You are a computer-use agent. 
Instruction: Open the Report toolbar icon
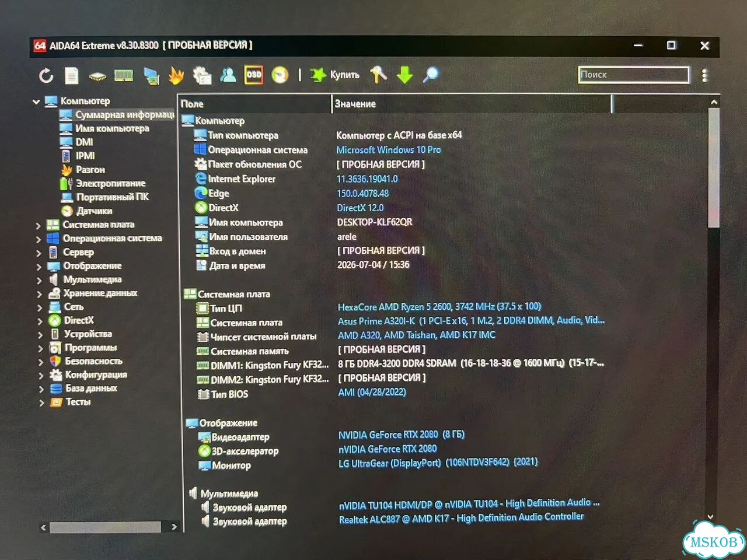point(72,75)
